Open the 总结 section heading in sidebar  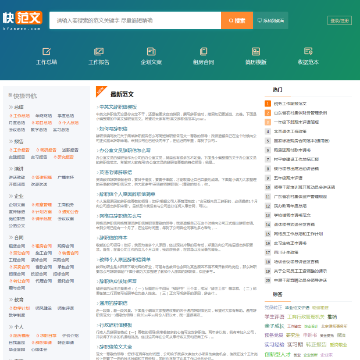tap(18, 107)
